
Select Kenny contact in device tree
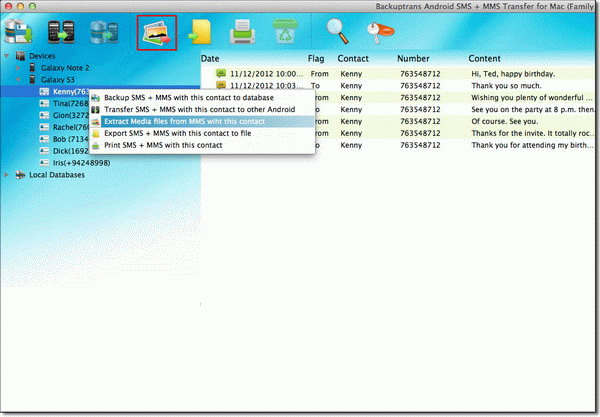71,91
